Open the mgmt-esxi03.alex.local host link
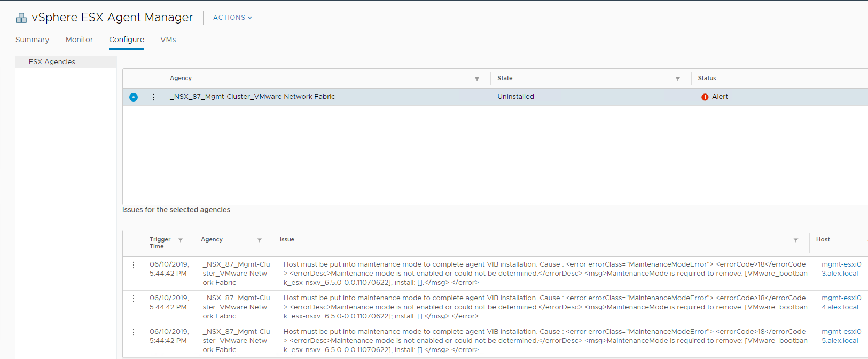 [x=841, y=269]
